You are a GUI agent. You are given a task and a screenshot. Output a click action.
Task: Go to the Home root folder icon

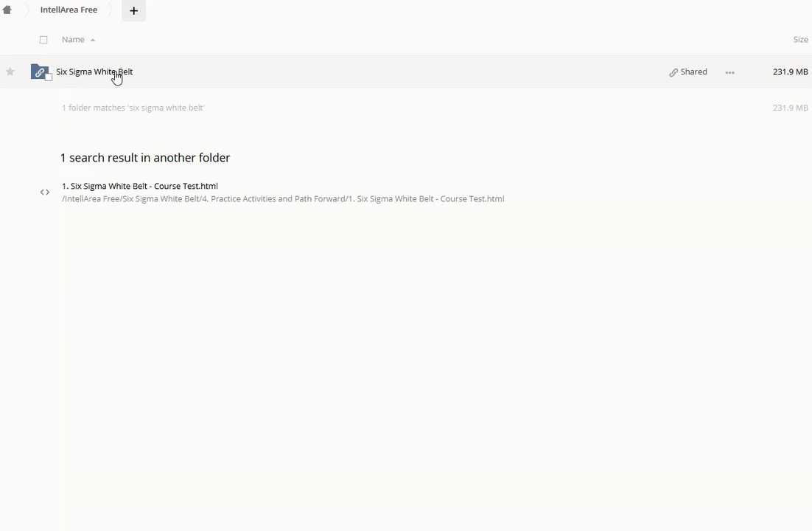pos(7,10)
